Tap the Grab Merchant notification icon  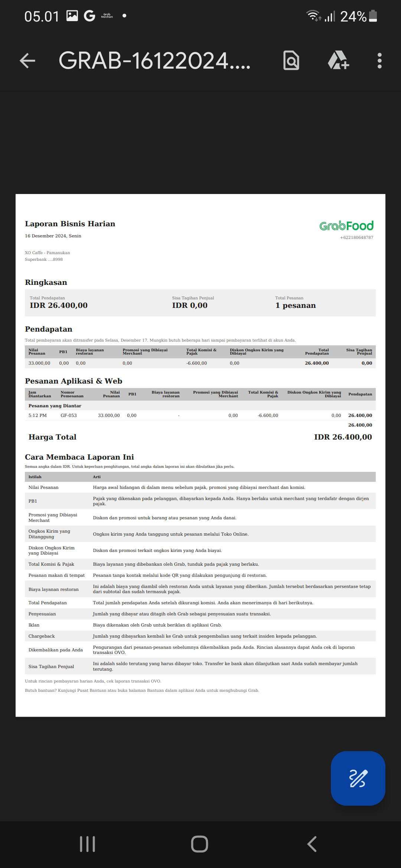(107, 16)
